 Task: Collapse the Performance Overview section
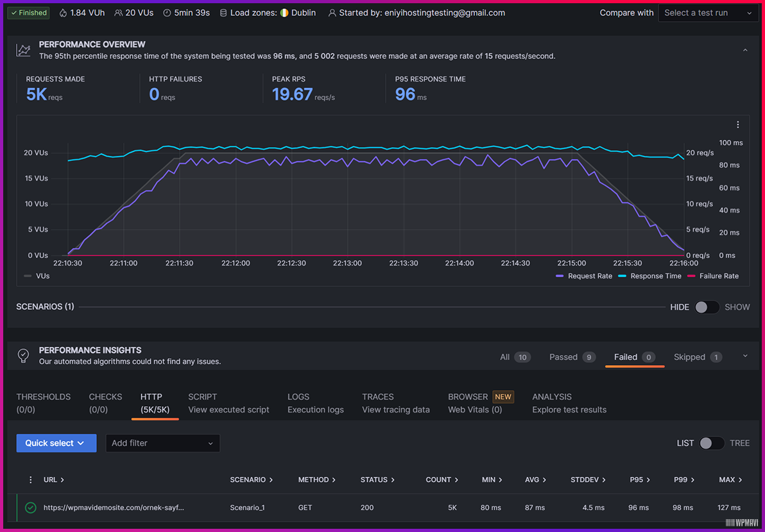(745, 50)
